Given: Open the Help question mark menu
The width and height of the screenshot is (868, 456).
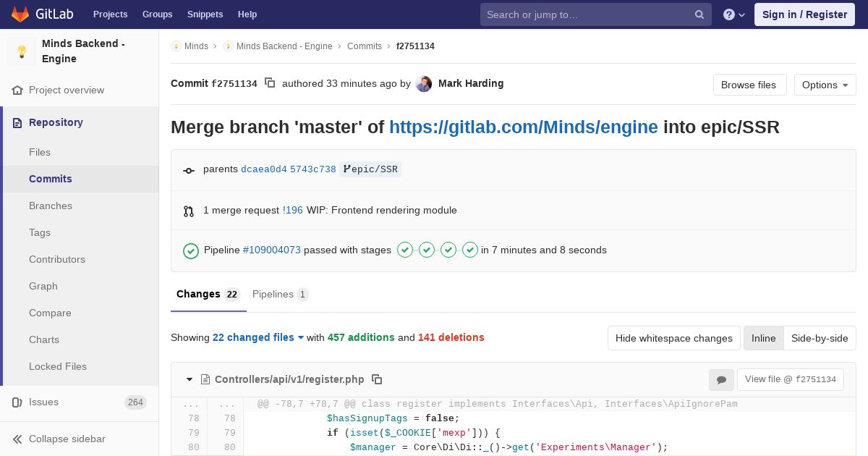Looking at the screenshot, I should [x=734, y=14].
